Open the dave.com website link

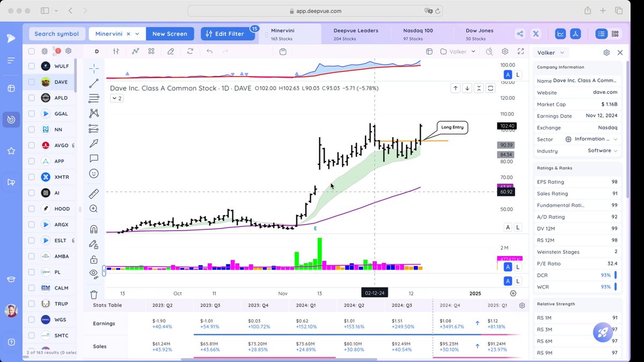(605, 92)
